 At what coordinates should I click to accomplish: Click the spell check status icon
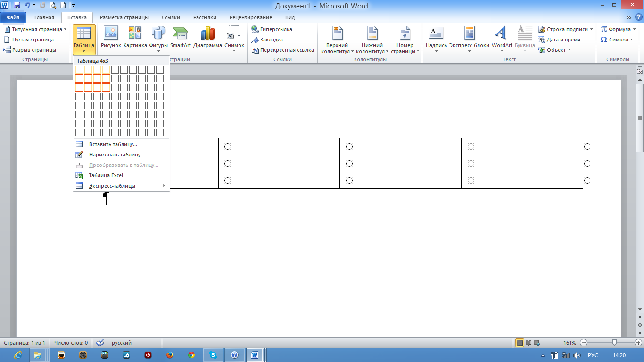click(x=100, y=343)
